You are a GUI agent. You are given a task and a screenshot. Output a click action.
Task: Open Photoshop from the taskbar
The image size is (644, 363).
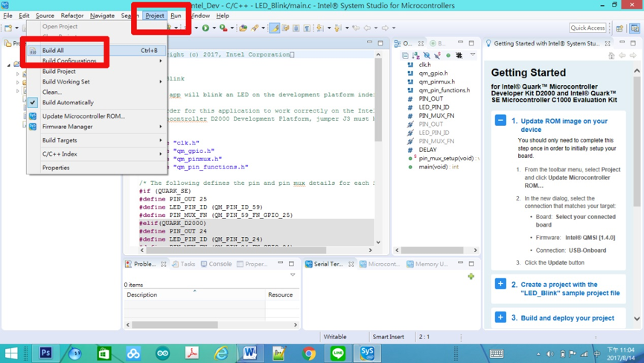[45, 353]
